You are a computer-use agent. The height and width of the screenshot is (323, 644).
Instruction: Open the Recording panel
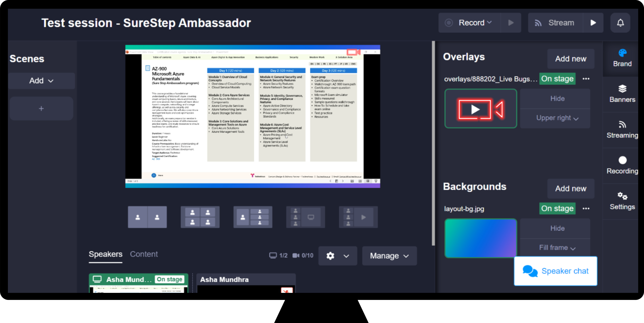point(622,165)
